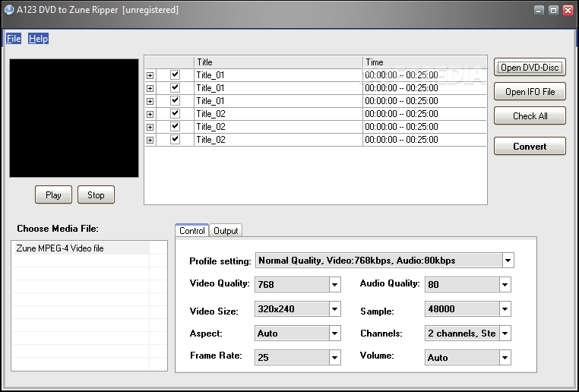This screenshot has width=579, height=392.
Task: Uncheck the first Title_01 row checkbox
Action: click(175, 75)
